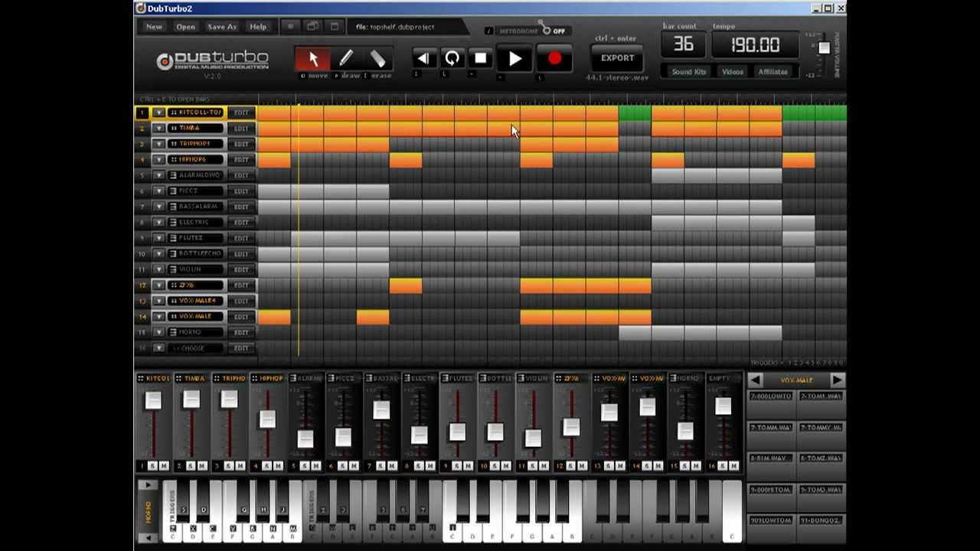Screen dimensions: 980x551
Task: Click the first orange block on HIPHOP6 track
Action: tap(274, 160)
